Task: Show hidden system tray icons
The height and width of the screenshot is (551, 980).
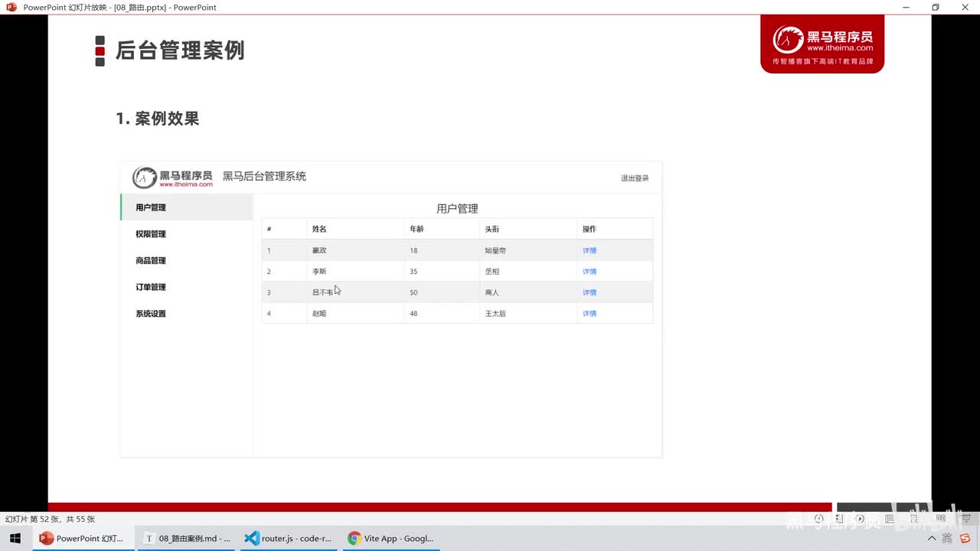Action: tap(932, 539)
